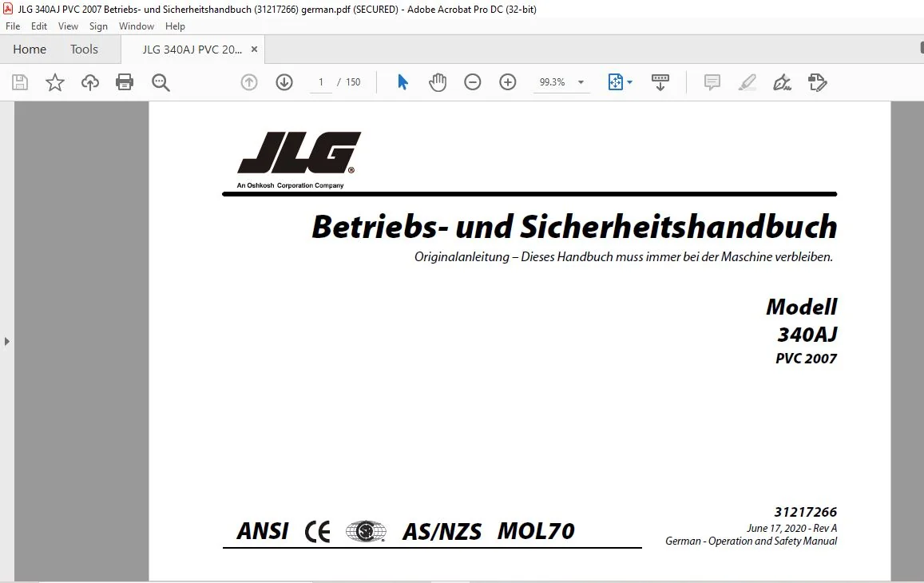Viewport: 924px width, 583px height.
Task: Switch to the Tools tab
Action: click(84, 50)
